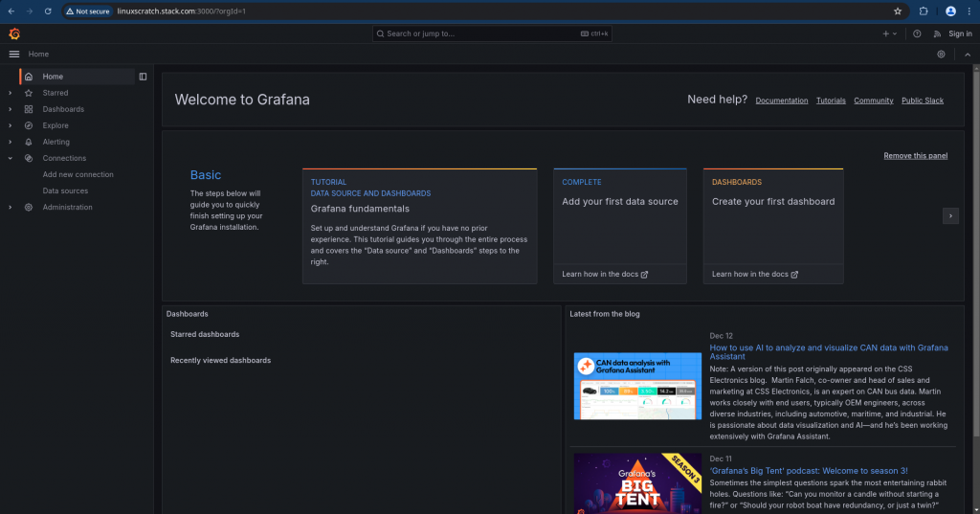Expand the Administration section arrow

tap(10, 207)
